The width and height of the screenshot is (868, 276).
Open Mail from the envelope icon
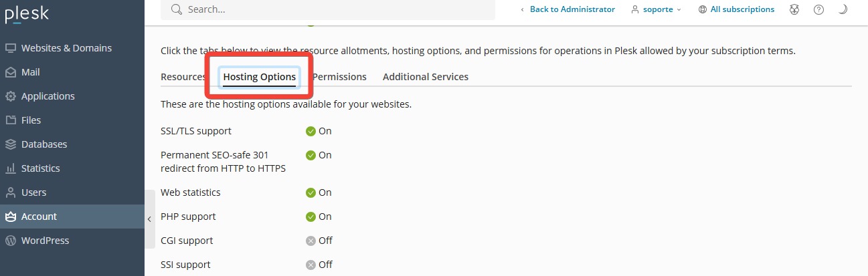(x=10, y=72)
